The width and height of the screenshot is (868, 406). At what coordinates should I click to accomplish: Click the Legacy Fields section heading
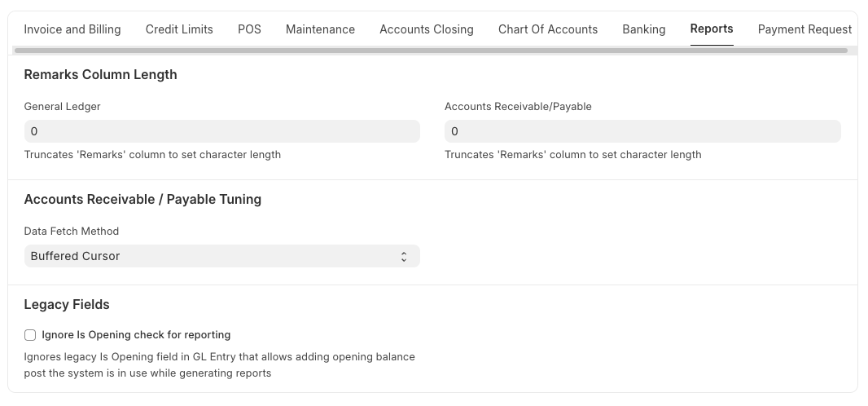[x=67, y=304]
